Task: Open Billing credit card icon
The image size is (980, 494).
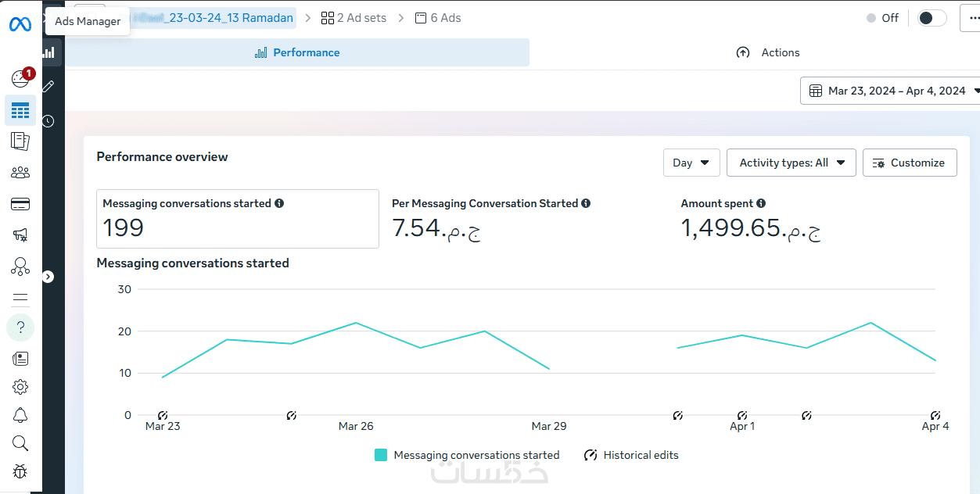Action: 20,204
